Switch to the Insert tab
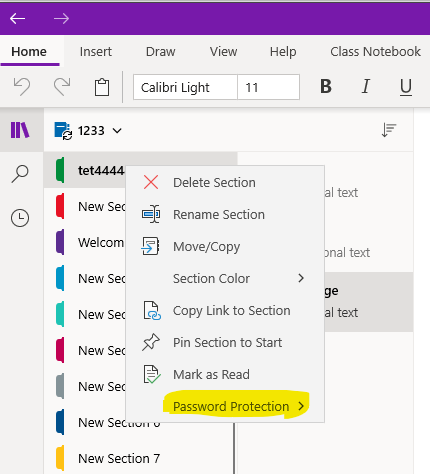 click(x=96, y=52)
